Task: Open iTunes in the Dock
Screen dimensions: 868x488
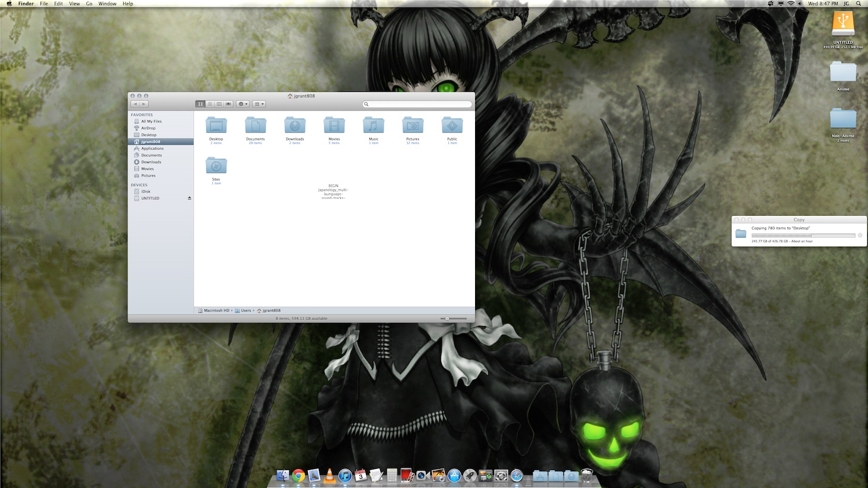Action: [345, 475]
